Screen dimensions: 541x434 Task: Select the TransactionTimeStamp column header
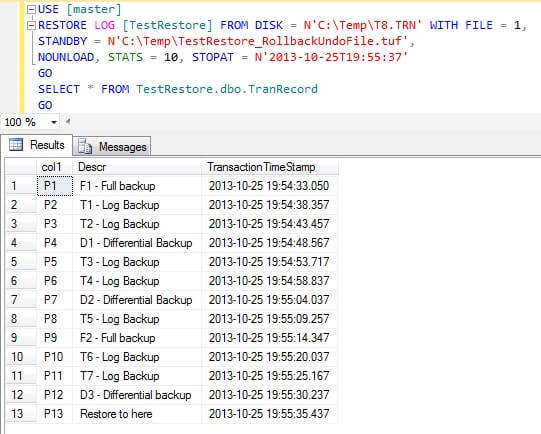click(270, 167)
